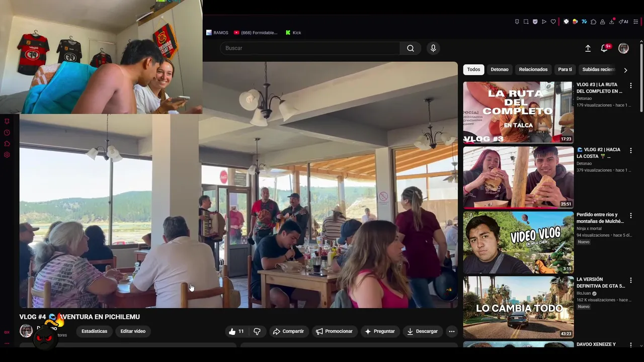Switch to the Kick browser tab
The width and height of the screenshot is (644, 362).
tap(293, 33)
